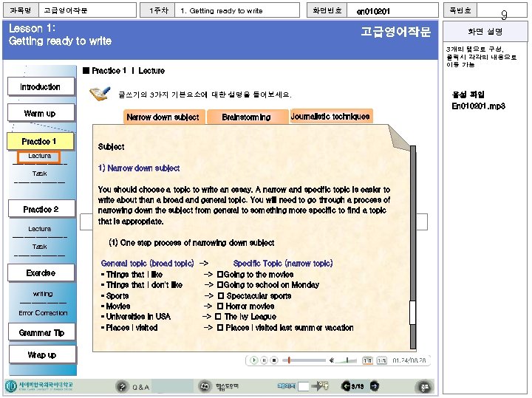
Task: Switch to Journalistic techniques tab
Action: pos(330,116)
